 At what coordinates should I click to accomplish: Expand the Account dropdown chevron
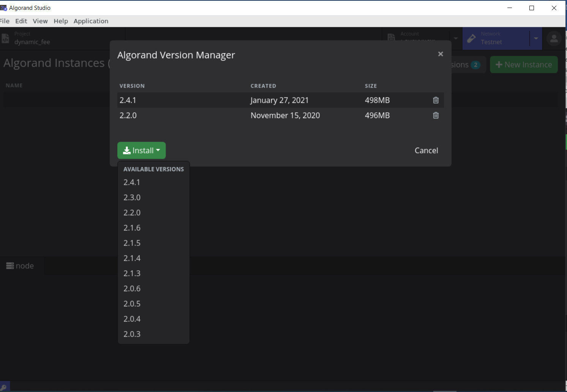[455, 38]
